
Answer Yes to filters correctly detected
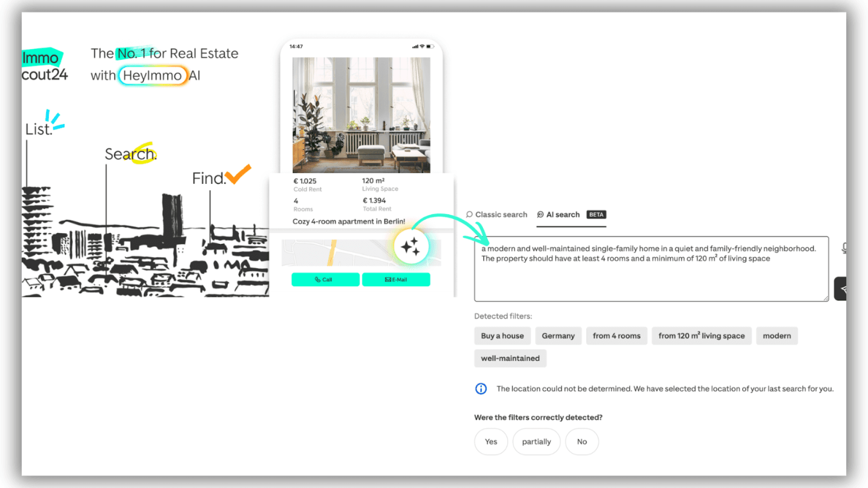[x=491, y=442]
